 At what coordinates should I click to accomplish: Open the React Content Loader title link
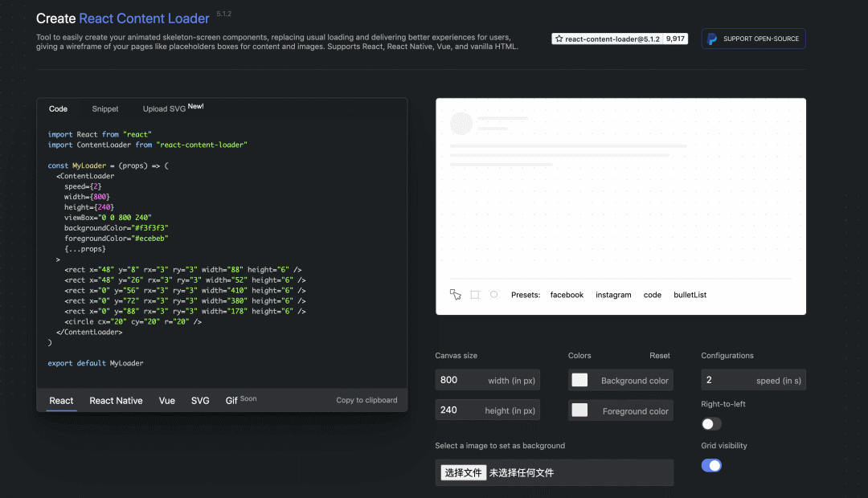(144, 18)
